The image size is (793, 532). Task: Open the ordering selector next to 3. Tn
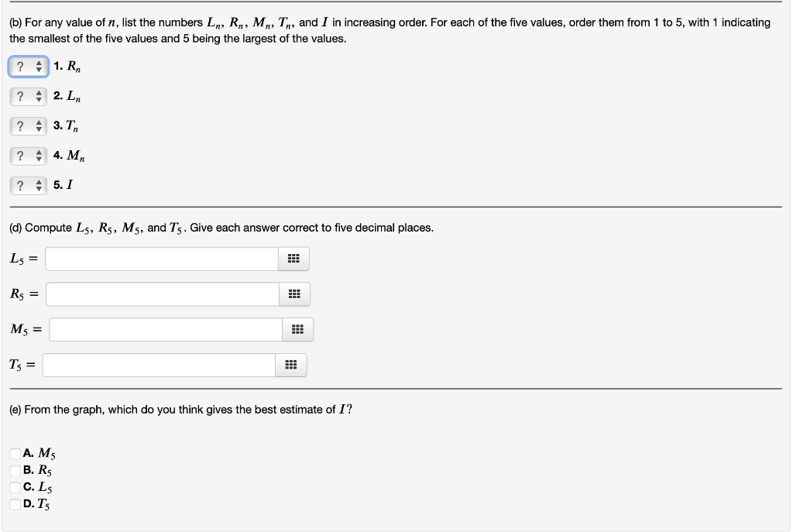28,125
